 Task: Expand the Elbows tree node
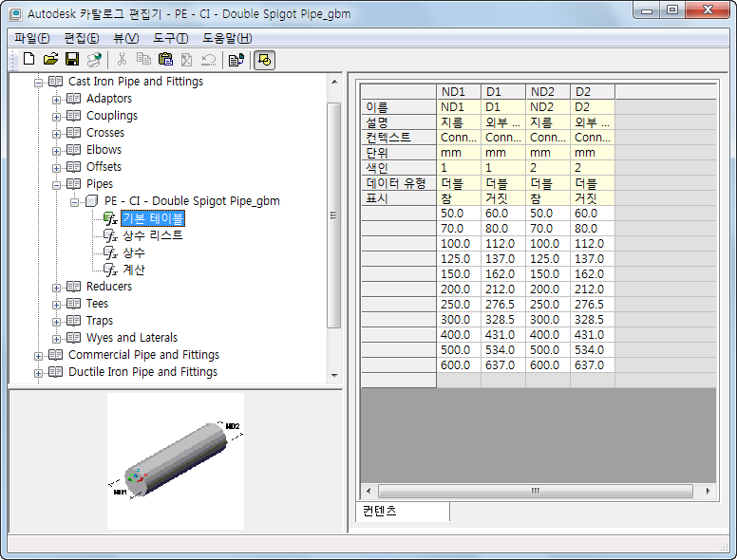(x=56, y=151)
